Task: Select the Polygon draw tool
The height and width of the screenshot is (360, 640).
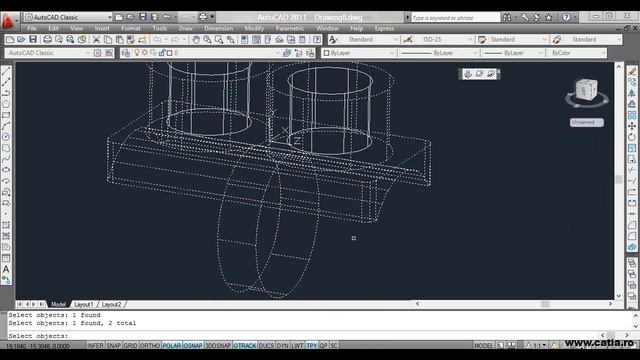Action: point(6,104)
